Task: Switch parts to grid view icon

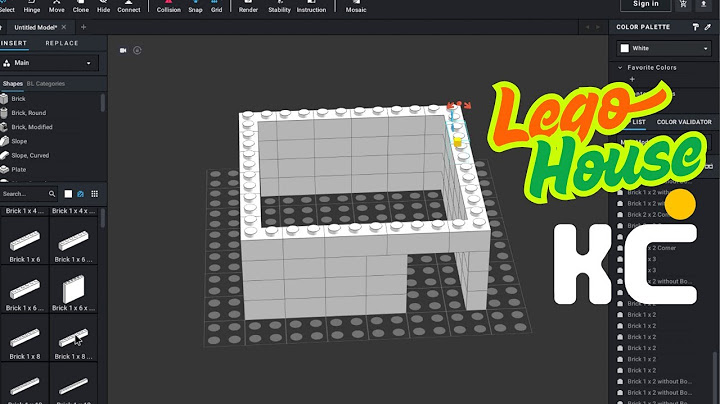Action: pyautogui.click(x=95, y=194)
